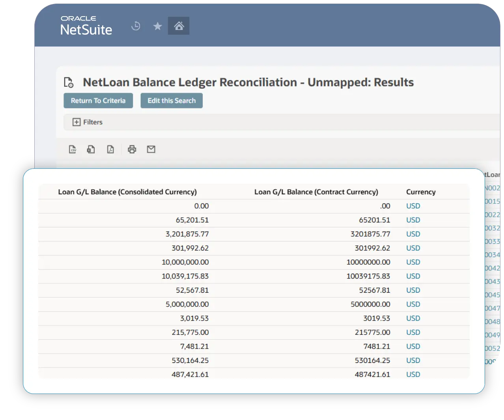The height and width of the screenshot is (420, 504).
Task: Select the contract balance 10039175.83 cell
Action: point(368,276)
